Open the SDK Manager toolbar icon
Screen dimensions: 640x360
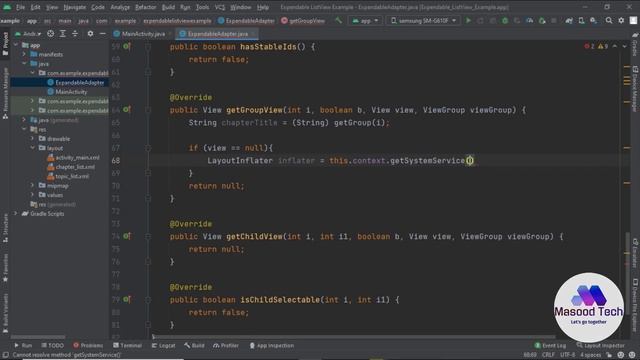pos(593,20)
